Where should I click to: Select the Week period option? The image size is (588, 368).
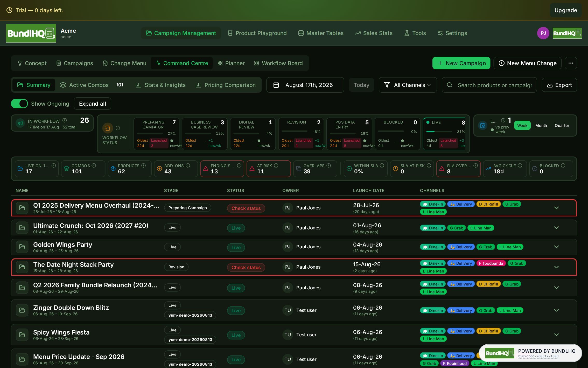point(522,125)
